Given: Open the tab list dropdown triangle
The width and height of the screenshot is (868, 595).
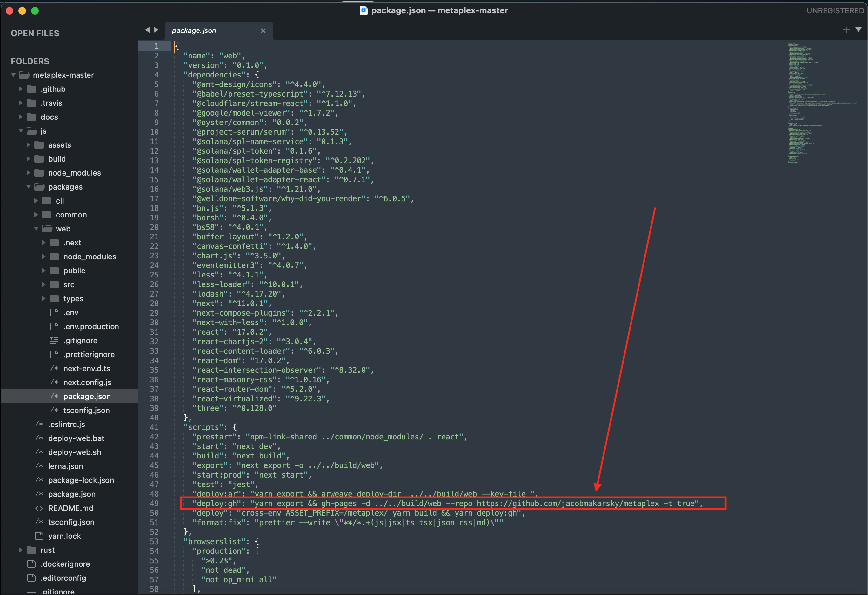Looking at the screenshot, I should (858, 30).
